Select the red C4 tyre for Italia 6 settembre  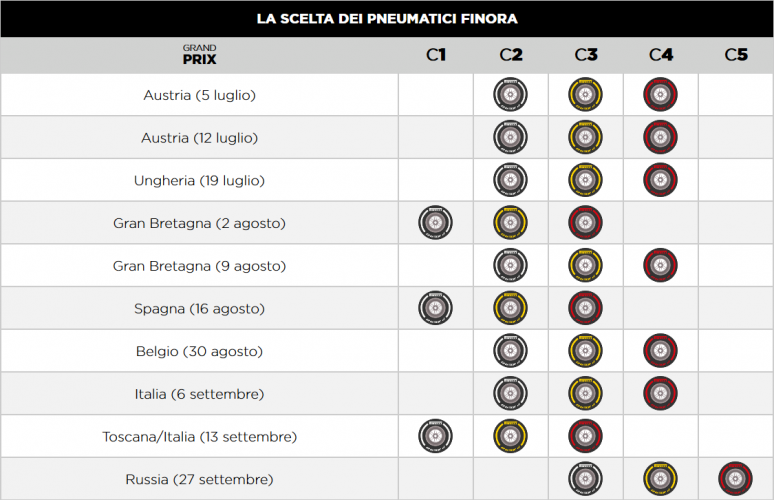click(x=660, y=393)
